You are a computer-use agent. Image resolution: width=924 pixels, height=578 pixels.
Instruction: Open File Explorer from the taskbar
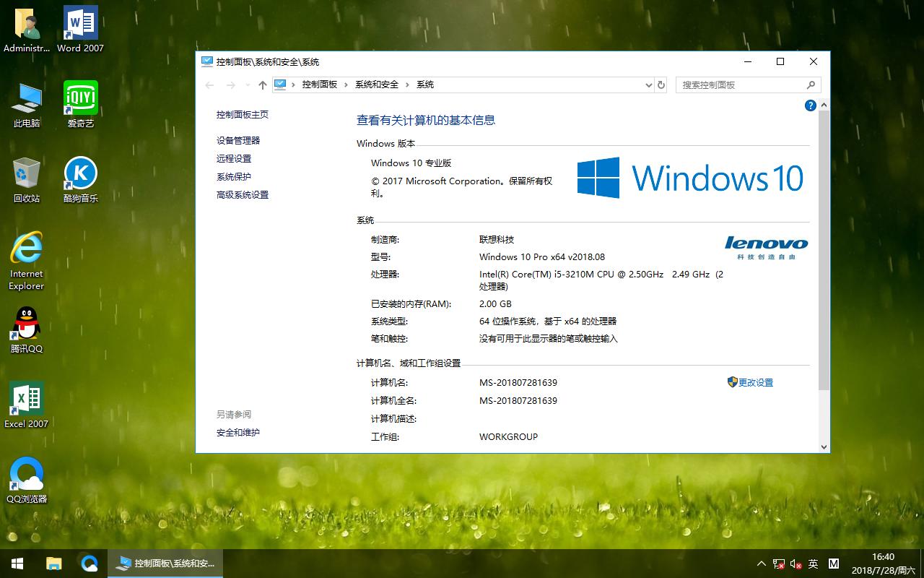point(53,563)
